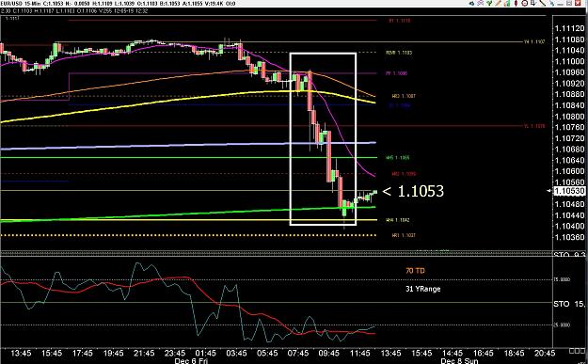Click the downward arrow download icon
This screenshot has height=364, width=588.
(x=533, y=4)
